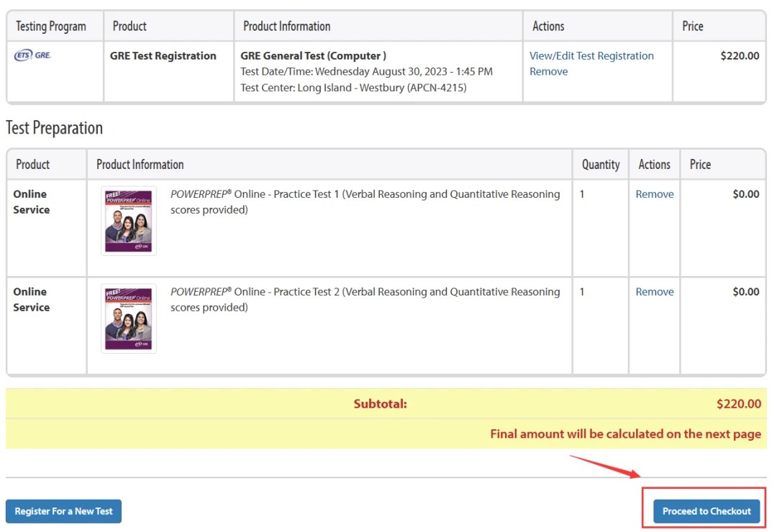This screenshot has width=777, height=532.
Task: Click the GRE Test Registration product name
Action: (x=163, y=56)
